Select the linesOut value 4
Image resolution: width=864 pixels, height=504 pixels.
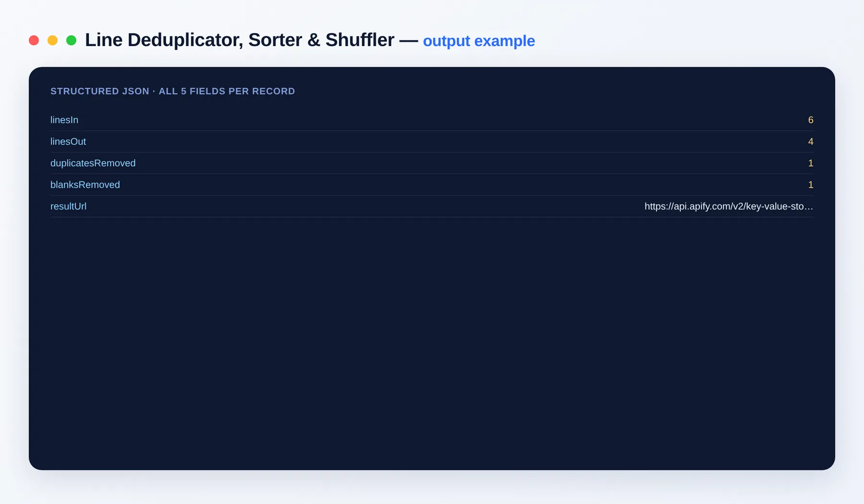tap(810, 142)
